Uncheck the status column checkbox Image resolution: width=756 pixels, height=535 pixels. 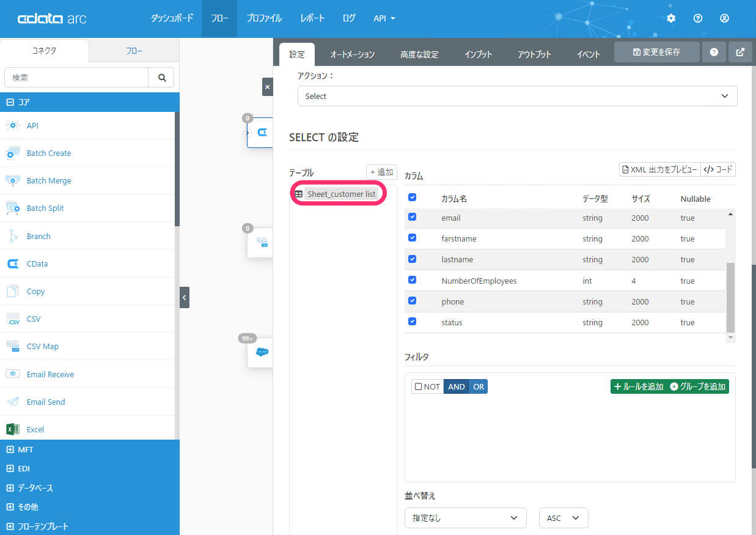(x=412, y=322)
